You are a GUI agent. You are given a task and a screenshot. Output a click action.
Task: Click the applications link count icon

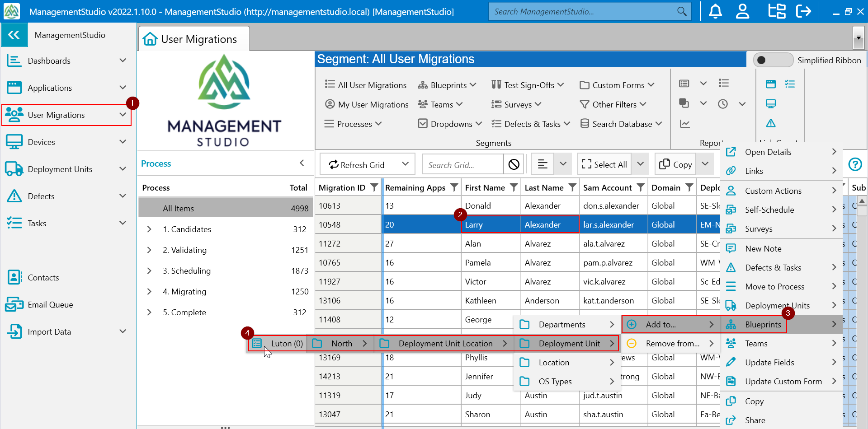[x=771, y=84]
